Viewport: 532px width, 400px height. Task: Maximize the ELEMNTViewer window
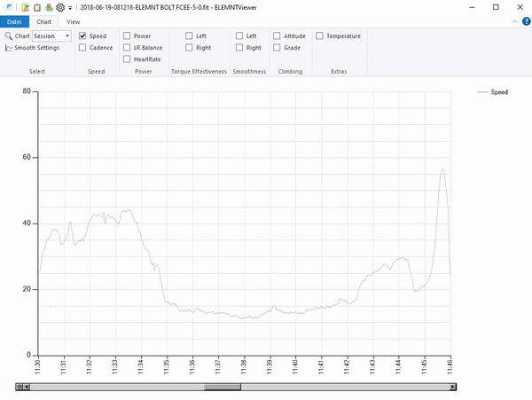pyautogui.click(x=496, y=7)
